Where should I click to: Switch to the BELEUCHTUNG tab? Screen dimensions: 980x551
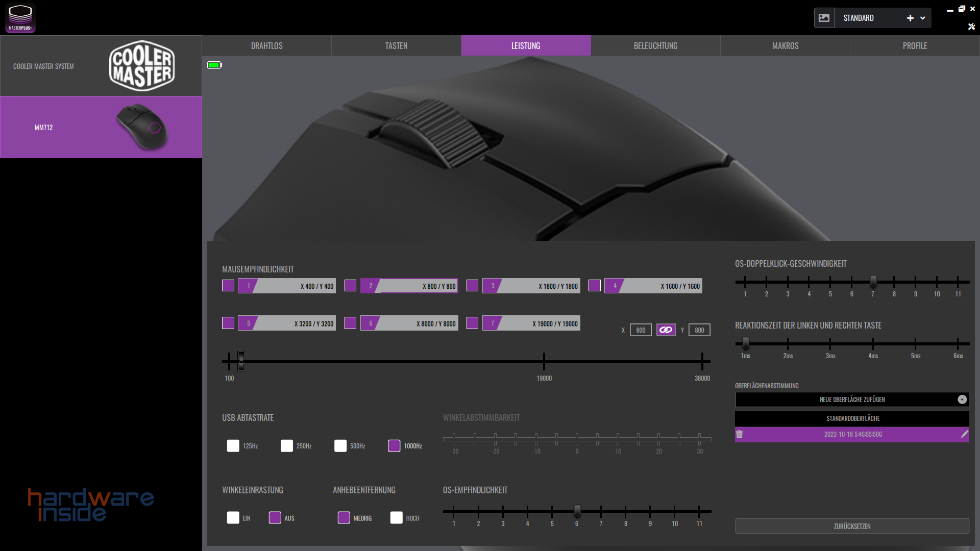tap(655, 46)
